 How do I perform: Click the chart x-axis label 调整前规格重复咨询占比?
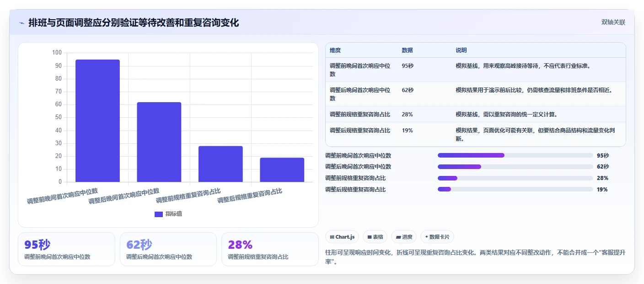coord(188,196)
